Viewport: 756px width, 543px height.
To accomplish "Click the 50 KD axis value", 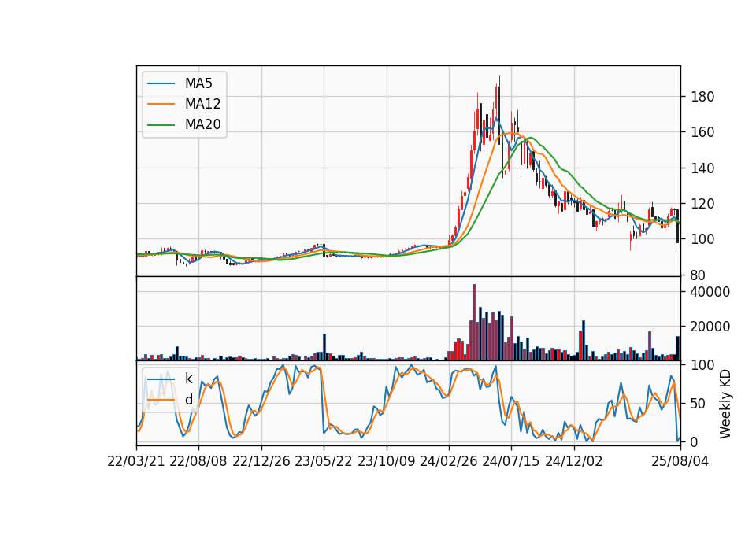I will [699, 403].
